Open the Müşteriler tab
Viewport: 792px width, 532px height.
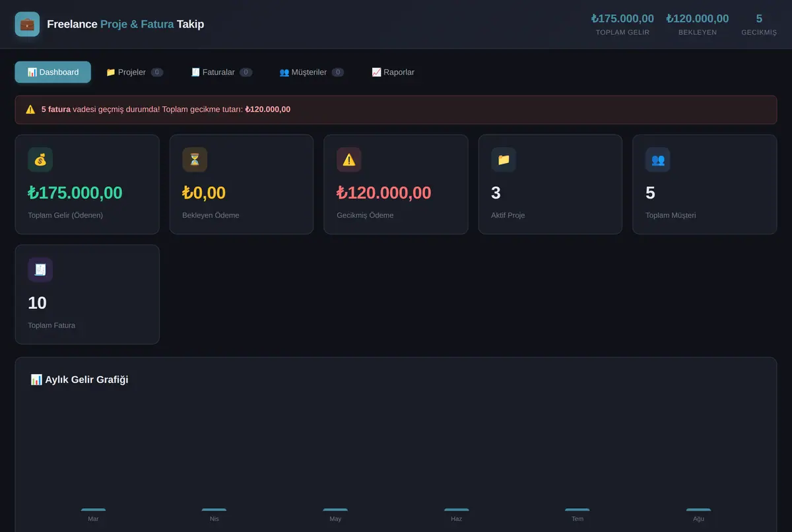(x=312, y=72)
